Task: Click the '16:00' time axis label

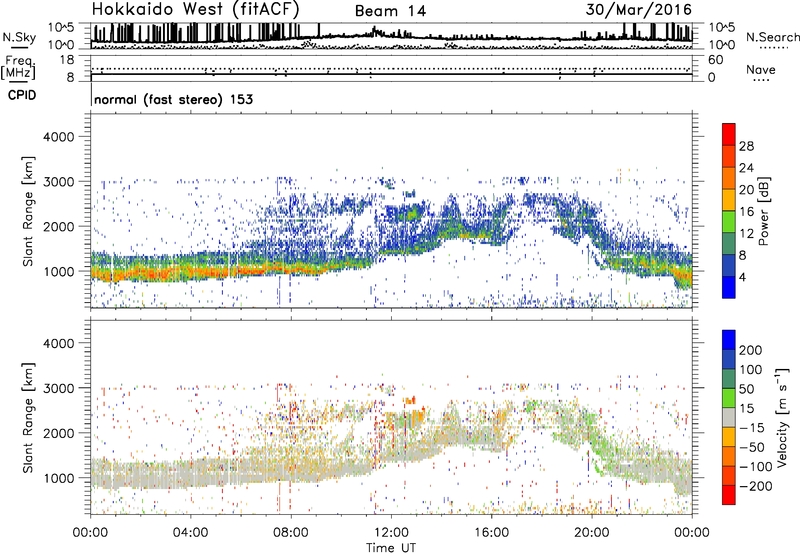Action: pyautogui.click(x=491, y=533)
